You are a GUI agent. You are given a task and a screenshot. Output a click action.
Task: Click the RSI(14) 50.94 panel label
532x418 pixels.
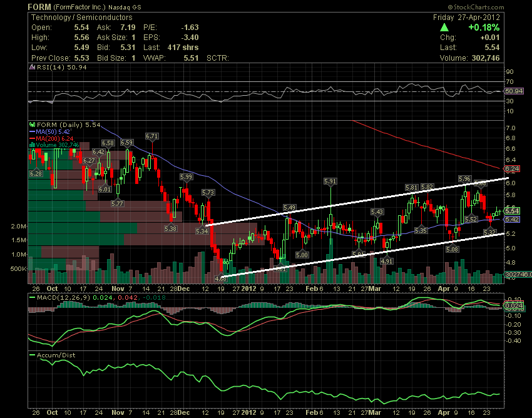point(62,67)
